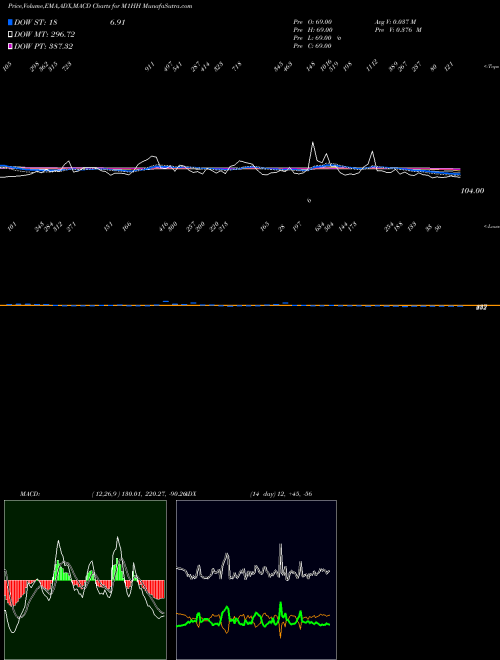Click the 1112 top-row tick label
The image size is (500, 660).
coord(372,66)
